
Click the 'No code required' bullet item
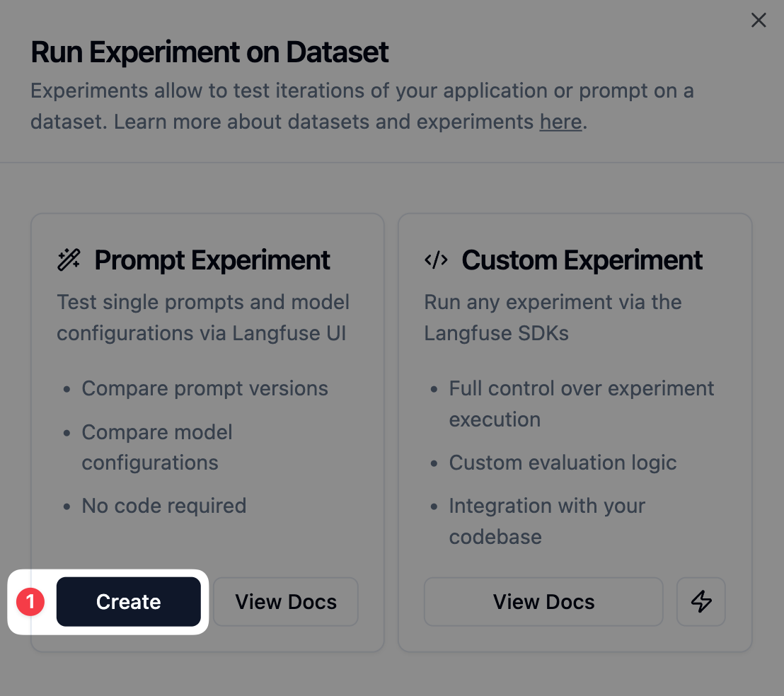coord(163,505)
